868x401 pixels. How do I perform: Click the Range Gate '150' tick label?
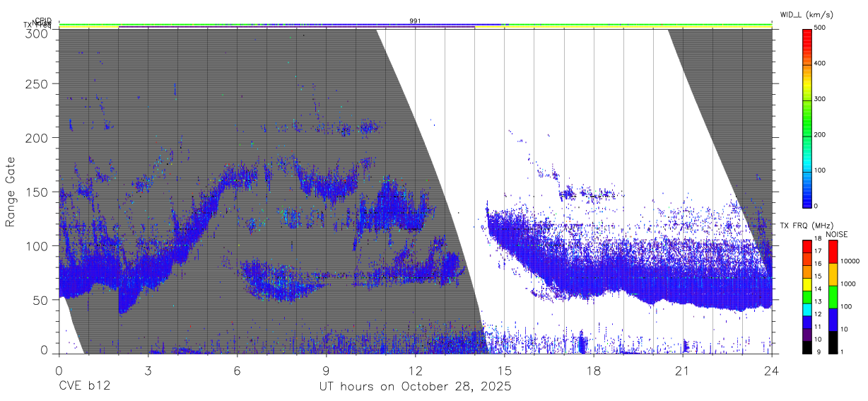(x=37, y=192)
